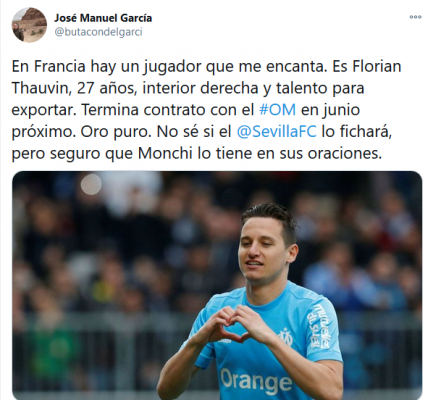Click the sleeve sponsor lettering on the jersey
This screenshot has height=400, width=433.
click(x=318, y=326)
